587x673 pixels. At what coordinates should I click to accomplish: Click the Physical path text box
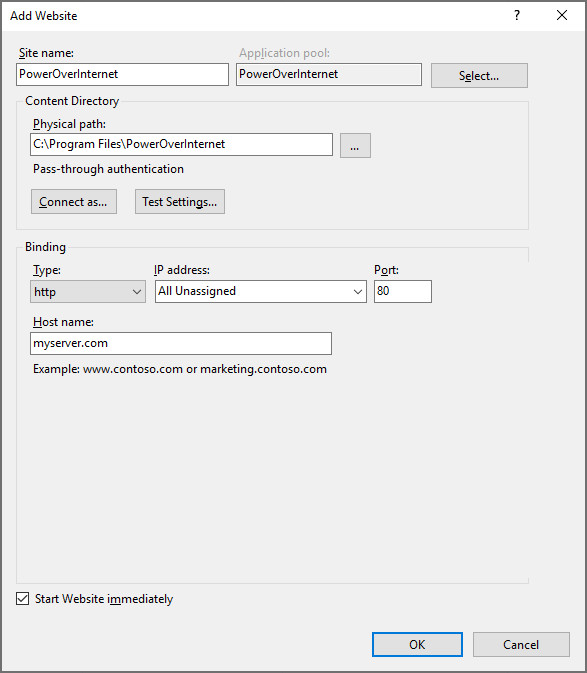[182, 144]
